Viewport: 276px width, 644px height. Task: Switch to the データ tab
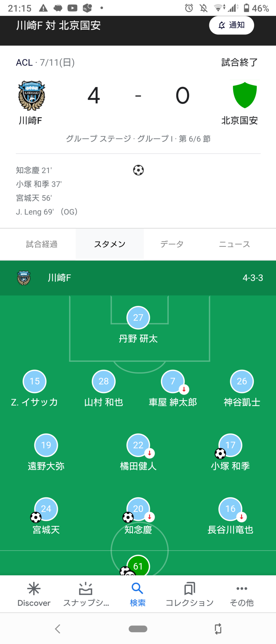coord(172,244)
